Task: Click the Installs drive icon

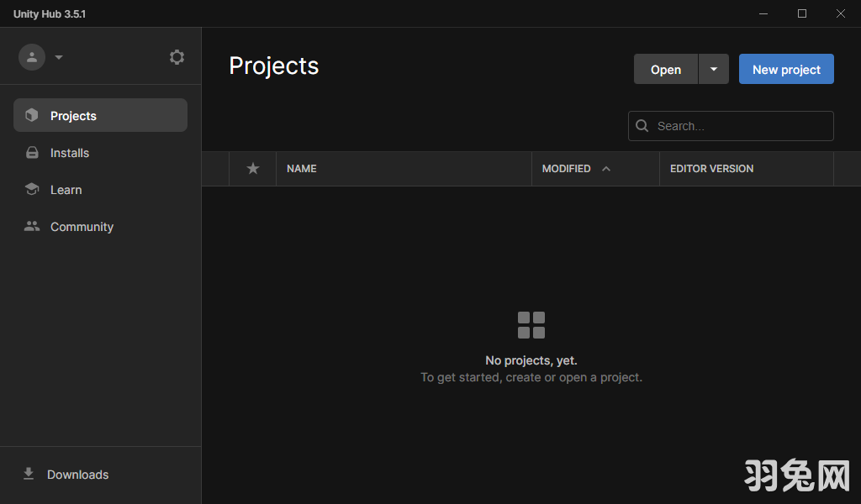Action: (32, 153)
